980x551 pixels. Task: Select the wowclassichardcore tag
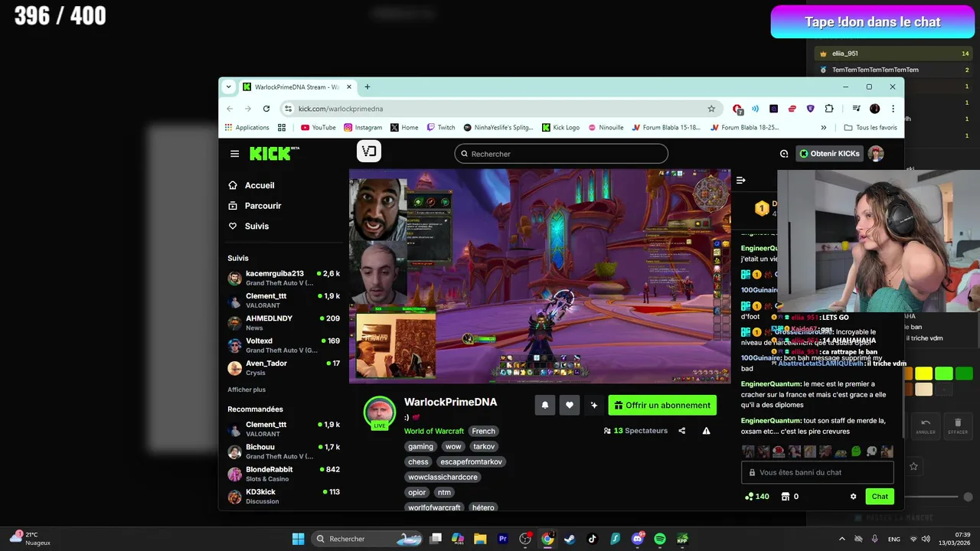(x=443, y=477)
